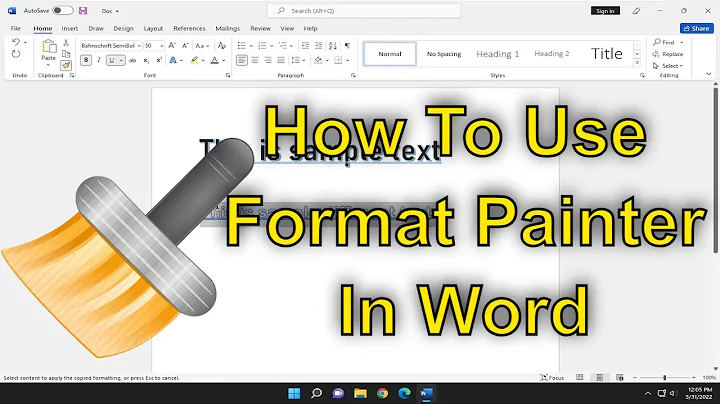The width and height of the screenshot is (720, 404).
Task: Open the Select dropdown in Editing
Action: click(x=669, y=66)
